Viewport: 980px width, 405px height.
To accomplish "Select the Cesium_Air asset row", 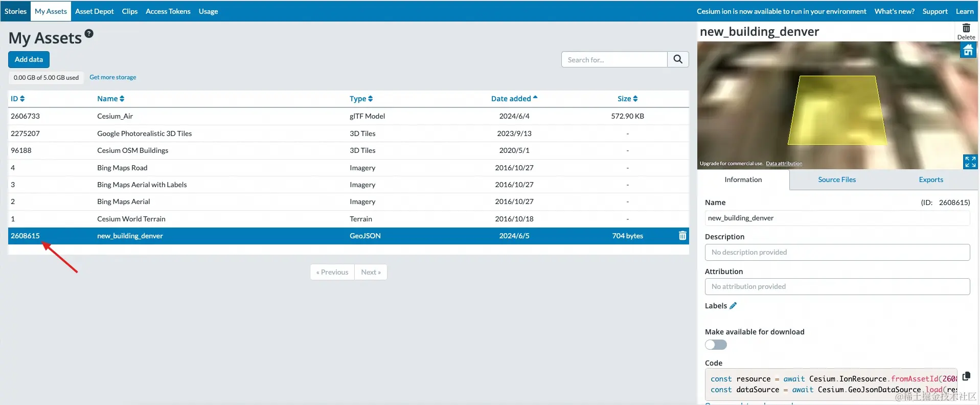I will tap(349, 116).
